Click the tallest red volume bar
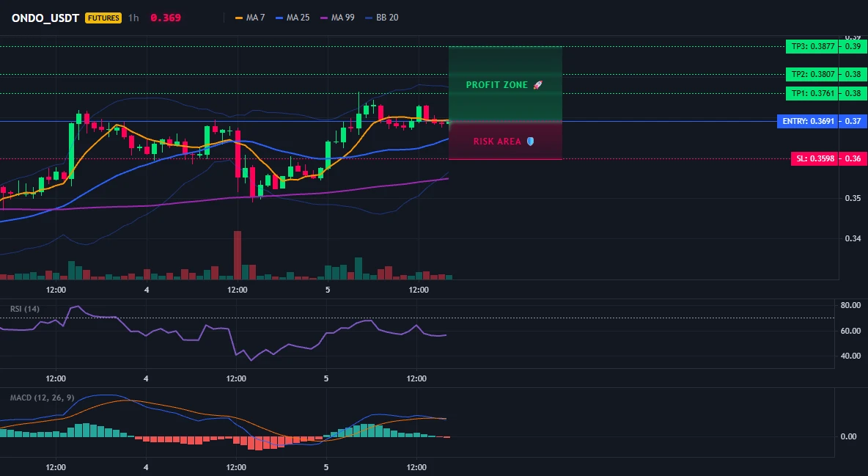This screenshot has width=868, height=476. 238,255
